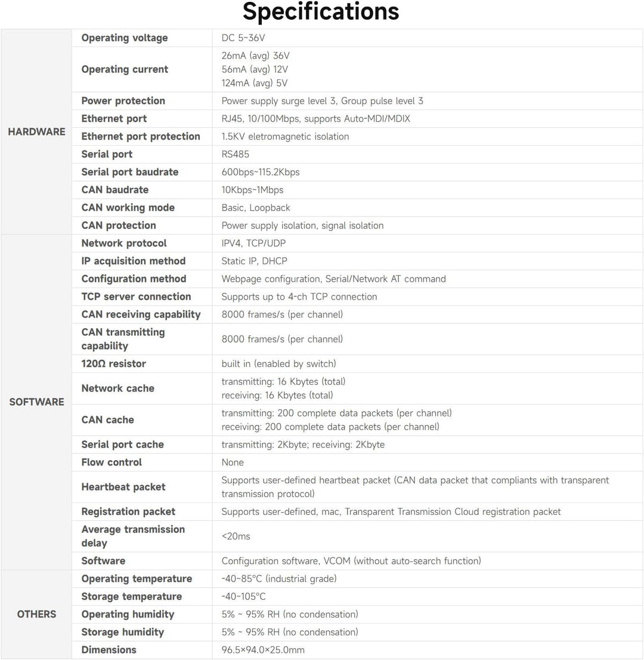
Task: Select the OTHERS category cell
Action: tap(36, 614)
